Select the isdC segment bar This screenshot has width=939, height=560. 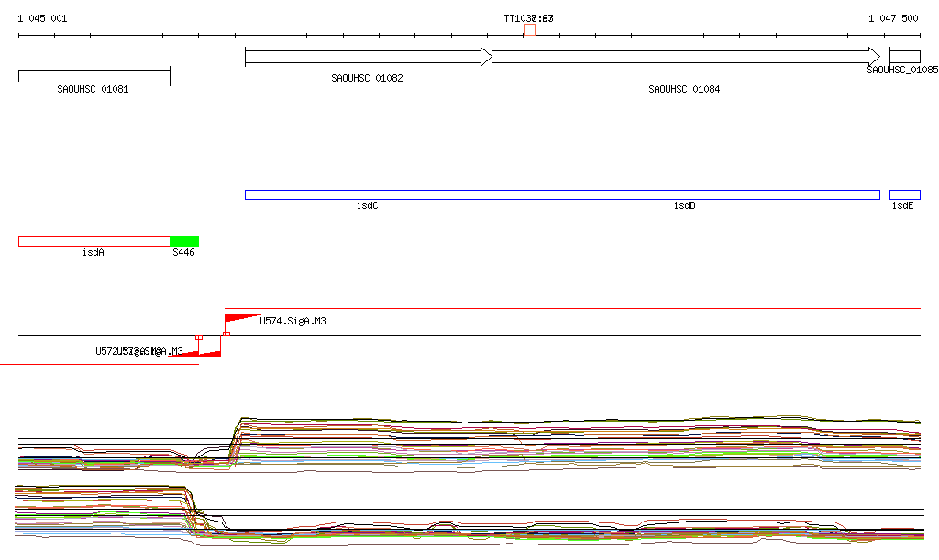click(x=368, y=194)
